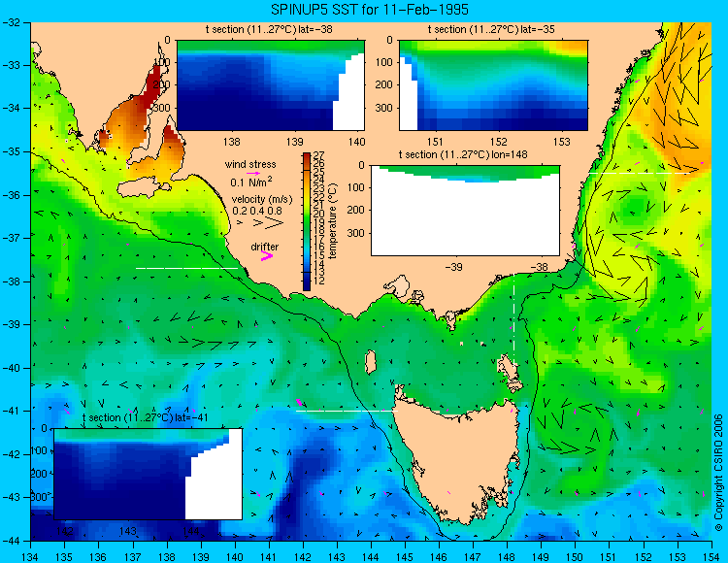The image size is (728, 563).
Task: Click the title 'SPINUP5 SST for 11-Feb-1995'
Action: coord(370,10)
